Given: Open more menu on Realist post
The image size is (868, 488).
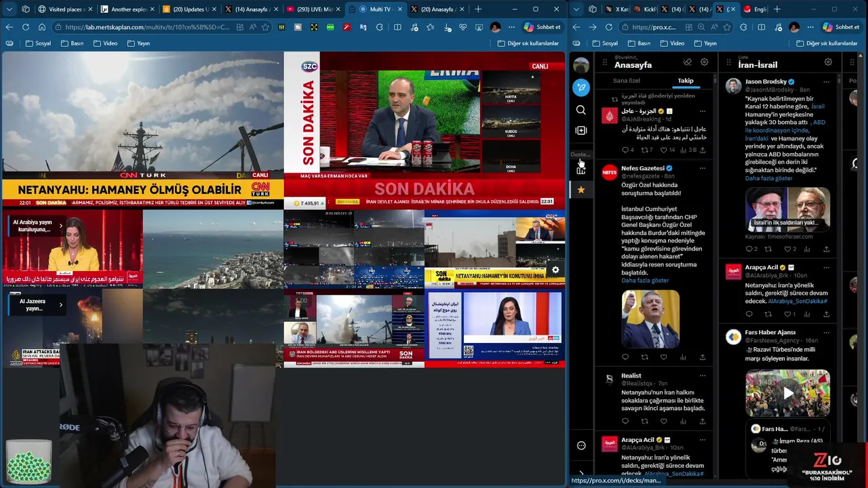Looking at the screenshot, I should [x=703, y=375].
